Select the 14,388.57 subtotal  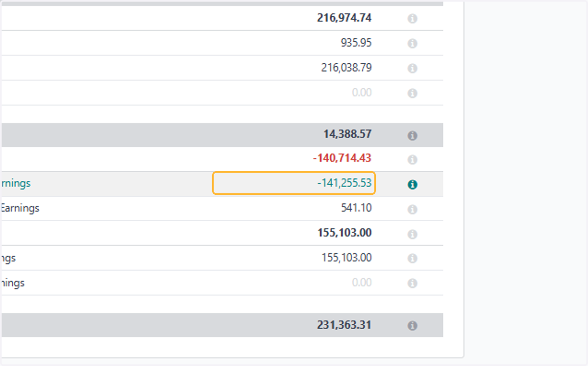pos(347,134)
